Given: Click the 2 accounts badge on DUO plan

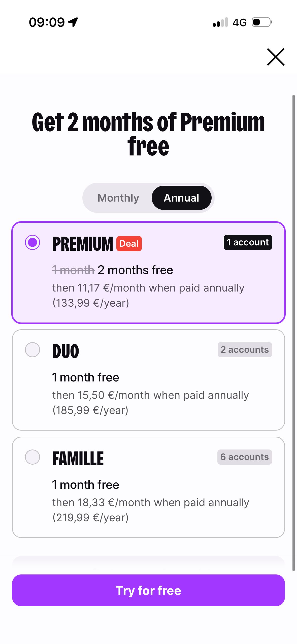Looking at the screenshot, I should [x=244, y=349].
